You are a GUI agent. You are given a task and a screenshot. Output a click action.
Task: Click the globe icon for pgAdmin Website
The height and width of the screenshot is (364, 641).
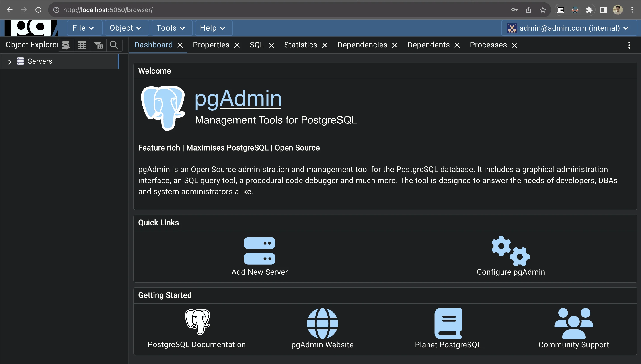tap(322, 323)
